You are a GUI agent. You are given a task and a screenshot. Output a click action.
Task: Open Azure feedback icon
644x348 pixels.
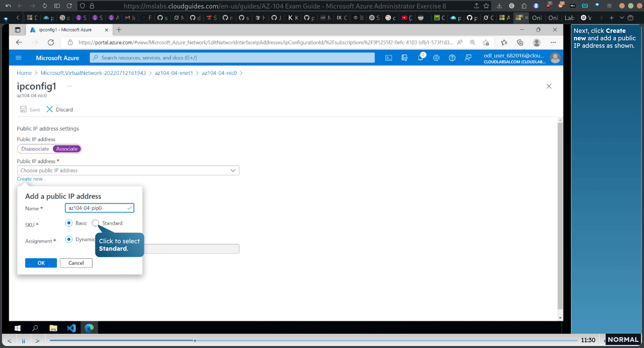coord(468,58)
